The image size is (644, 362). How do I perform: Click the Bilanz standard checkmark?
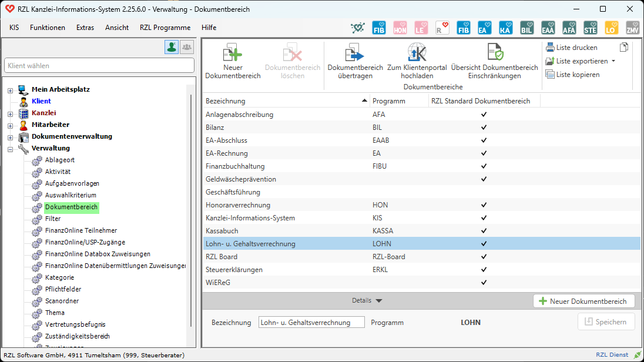484,128
